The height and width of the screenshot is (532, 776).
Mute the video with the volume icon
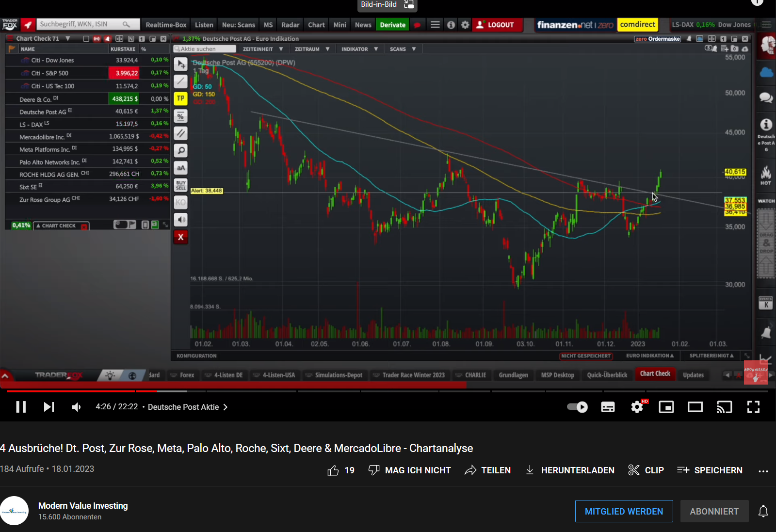[77, 407]
